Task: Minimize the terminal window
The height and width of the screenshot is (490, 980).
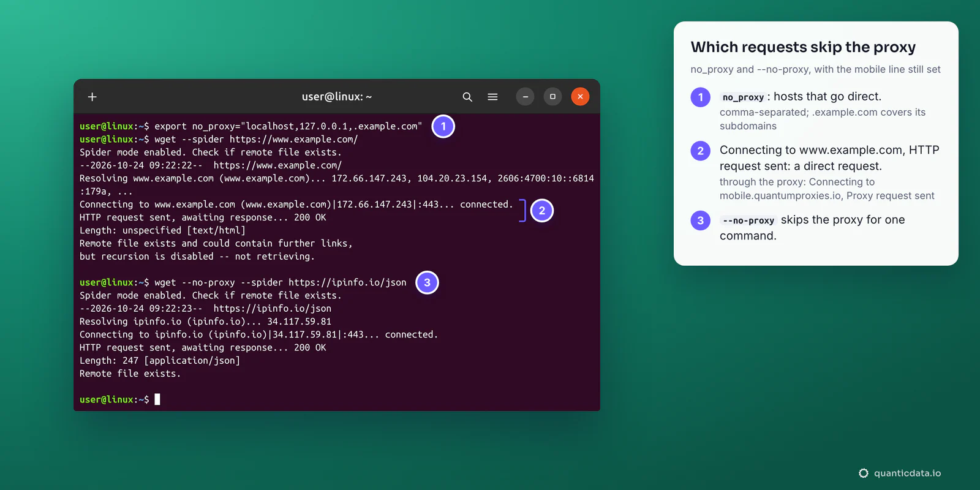Action: (x=525, y=97)
